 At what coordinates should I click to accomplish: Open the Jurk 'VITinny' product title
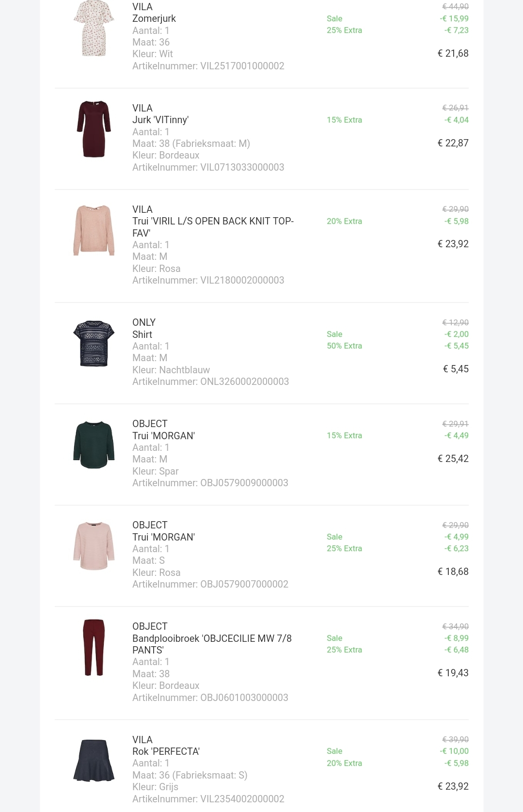pyautogui.click(x=160, y=120)
